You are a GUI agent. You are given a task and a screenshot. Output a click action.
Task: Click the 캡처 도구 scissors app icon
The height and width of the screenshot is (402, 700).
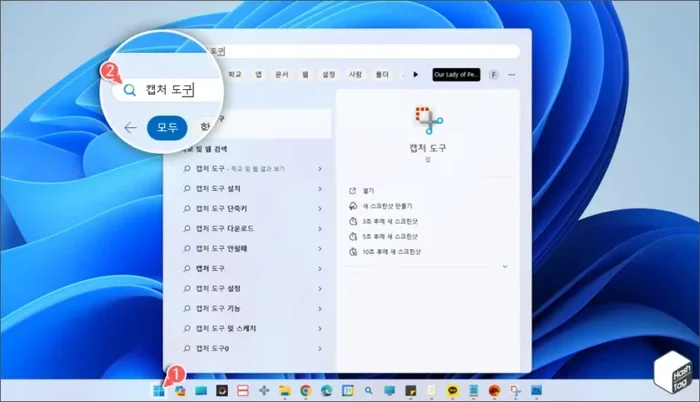(428, 120)
